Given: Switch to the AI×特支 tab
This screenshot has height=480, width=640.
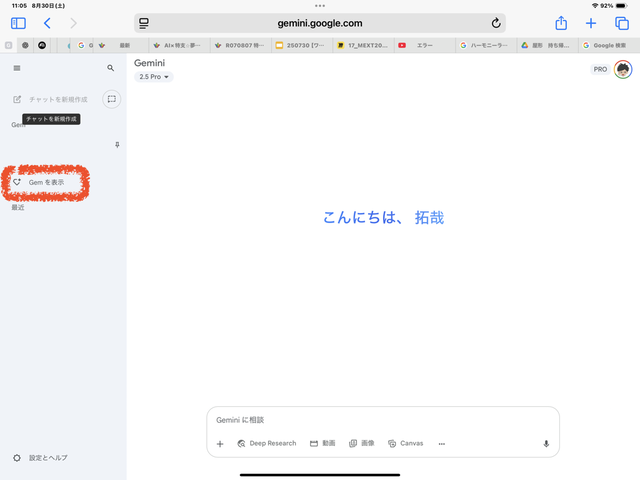Looking at the screenshot, I should (179, 45).
